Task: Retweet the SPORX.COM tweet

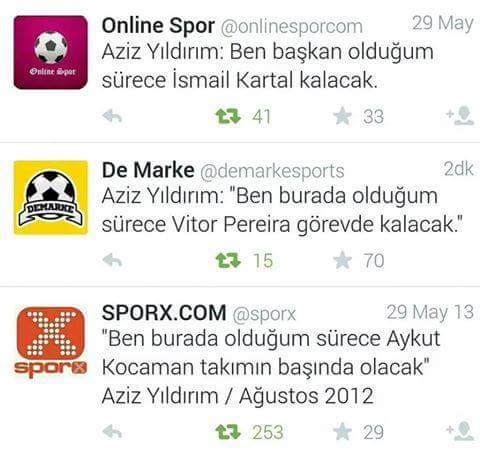Action: click(228, 432)
